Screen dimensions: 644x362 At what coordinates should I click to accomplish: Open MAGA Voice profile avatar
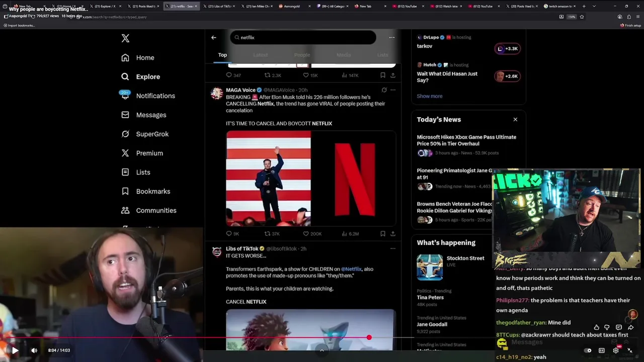(217, 93)
